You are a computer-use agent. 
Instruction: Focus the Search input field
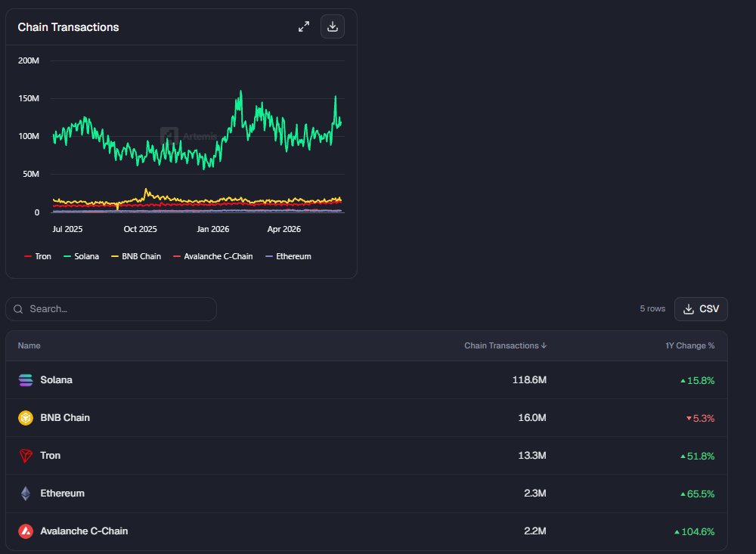point(111,309)
